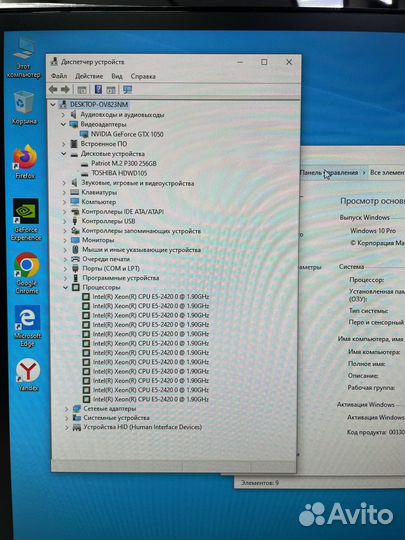Open the Вид menu
Image resolution: width=405 pixels, height=540 pixels.
point(117,76)
